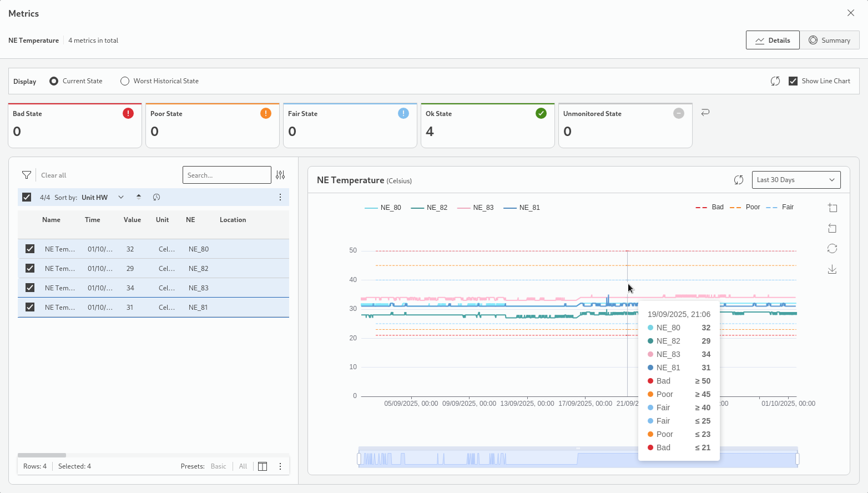Refresh the NE Temperature chart

click(738, 180)
